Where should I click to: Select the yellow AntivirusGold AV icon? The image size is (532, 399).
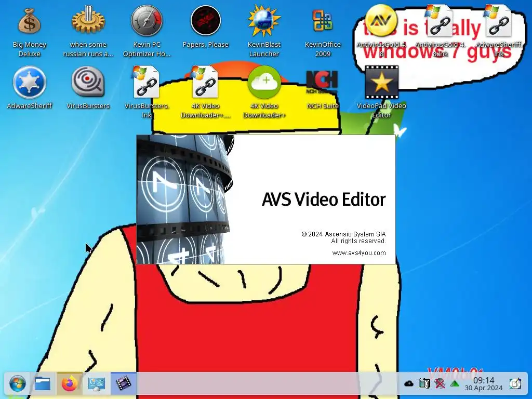click(381, 21)
